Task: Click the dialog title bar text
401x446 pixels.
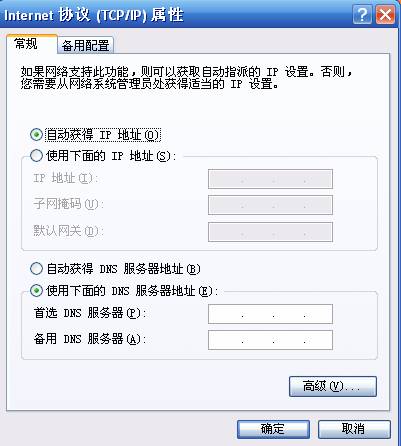Action: click(93, 15)
